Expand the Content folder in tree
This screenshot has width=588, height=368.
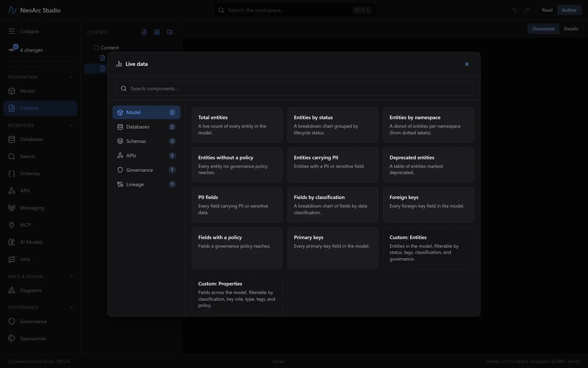click(x=107, y=48)
